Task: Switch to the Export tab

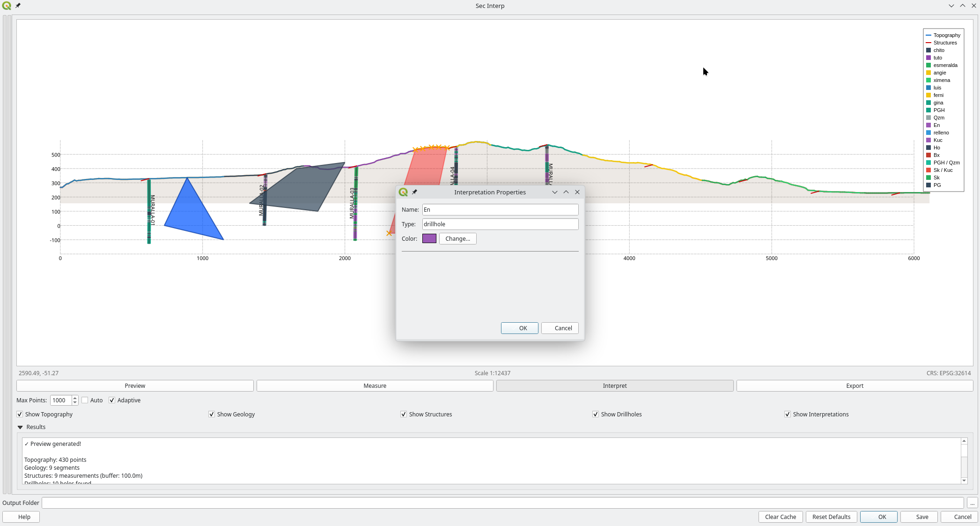Action: coord(855,385)
